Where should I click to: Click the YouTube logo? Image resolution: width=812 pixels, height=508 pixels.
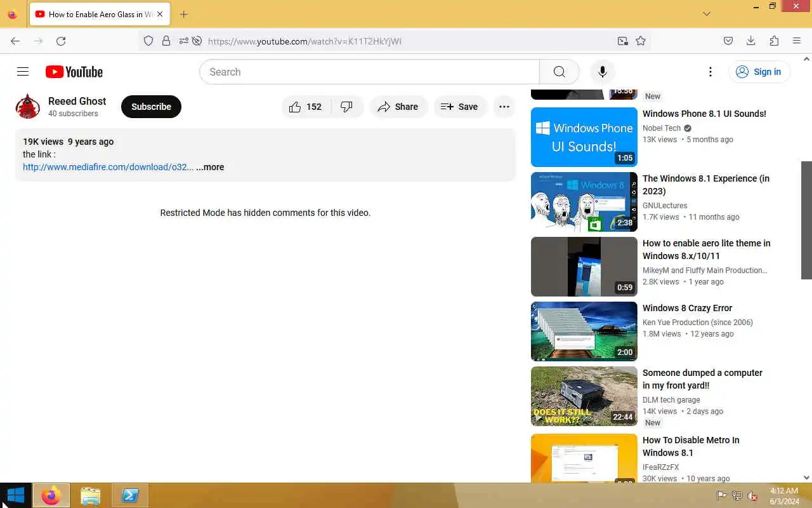(74, 72)
